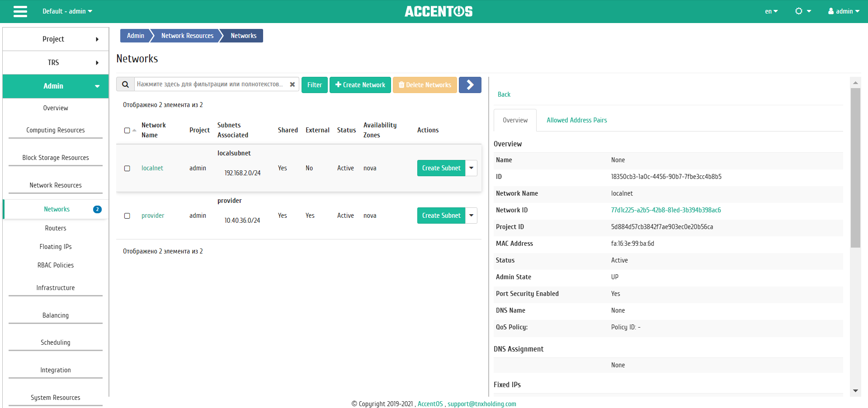Open the provider network link
This screenshot has height=408, width=868.
click(x=153, y=216)
